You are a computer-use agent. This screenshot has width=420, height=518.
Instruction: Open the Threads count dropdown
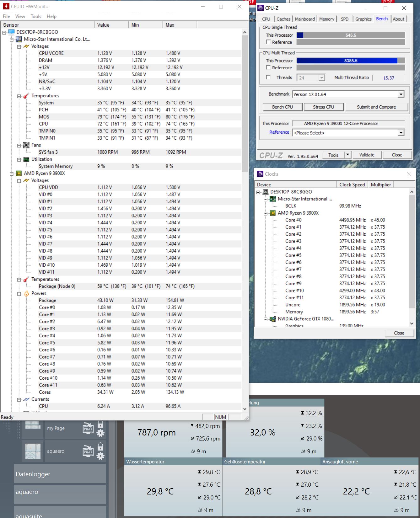tap(322, 78)
